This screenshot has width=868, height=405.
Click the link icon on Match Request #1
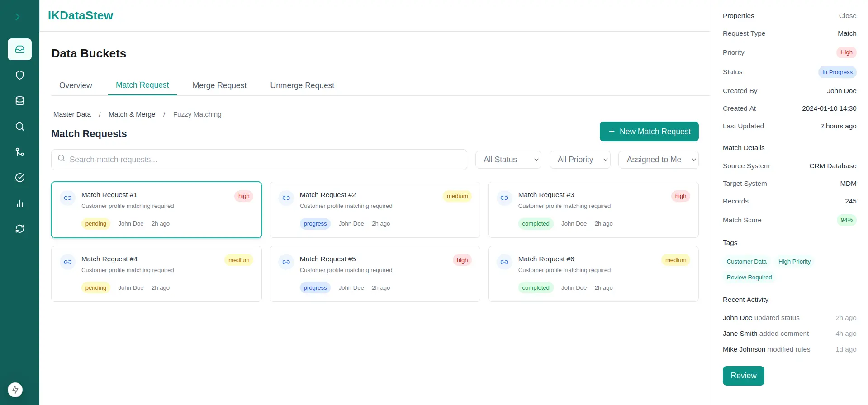point(67,198)
